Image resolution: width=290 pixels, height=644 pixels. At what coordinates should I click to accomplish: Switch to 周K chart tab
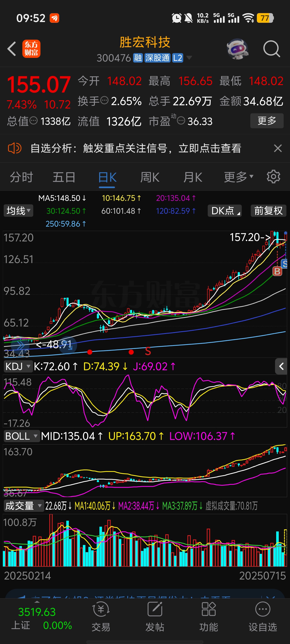150,177
